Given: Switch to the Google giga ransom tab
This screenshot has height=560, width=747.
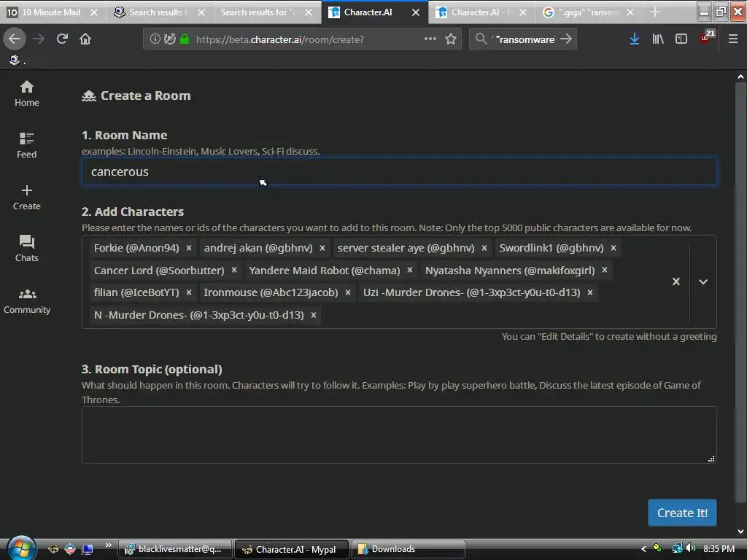Looking at the screenshot, I should coord(589,12).
